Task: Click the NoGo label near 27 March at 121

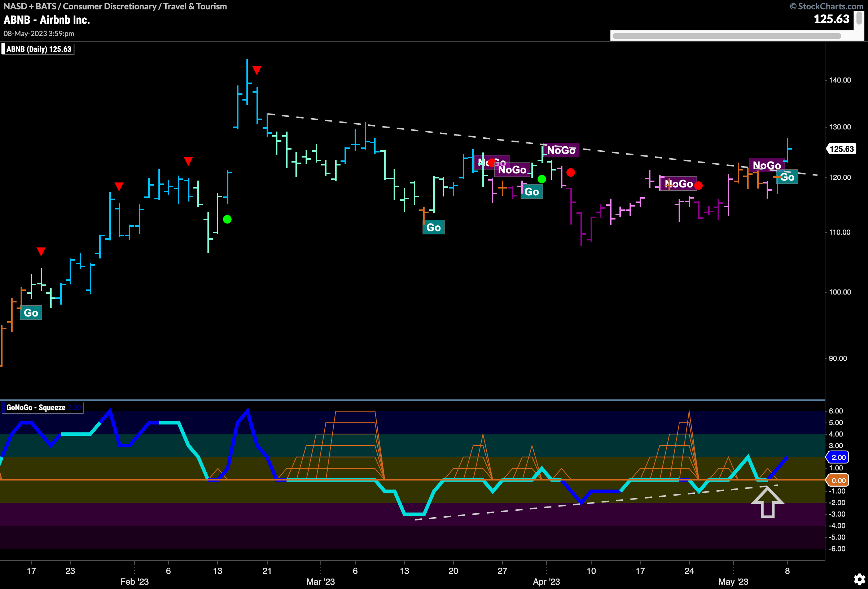Action: (512, 170)
